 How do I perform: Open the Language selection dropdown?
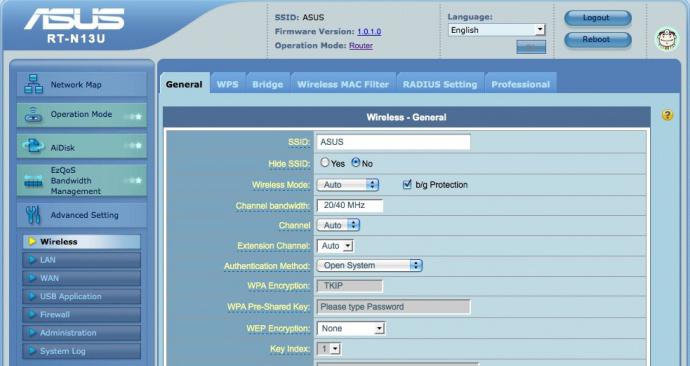click(x=496, y=30)
